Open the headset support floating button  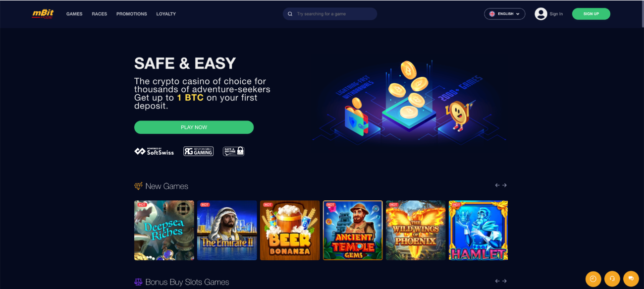(612, 279)
